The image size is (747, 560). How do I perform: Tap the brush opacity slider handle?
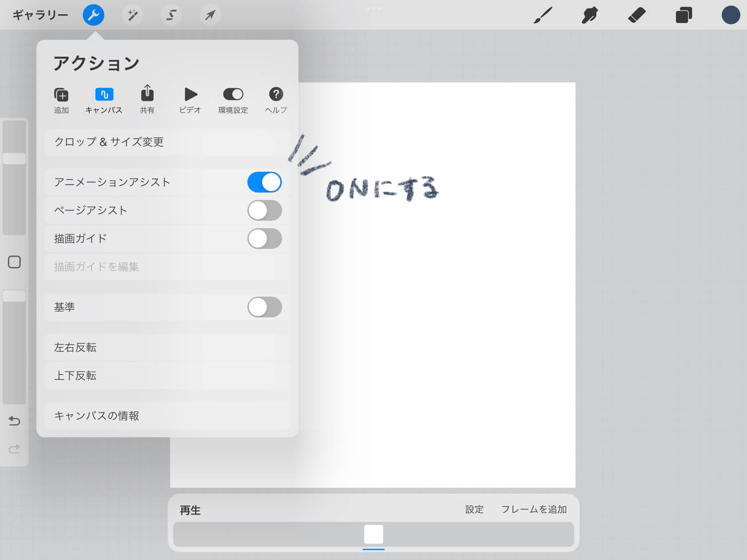click(14, 296)
